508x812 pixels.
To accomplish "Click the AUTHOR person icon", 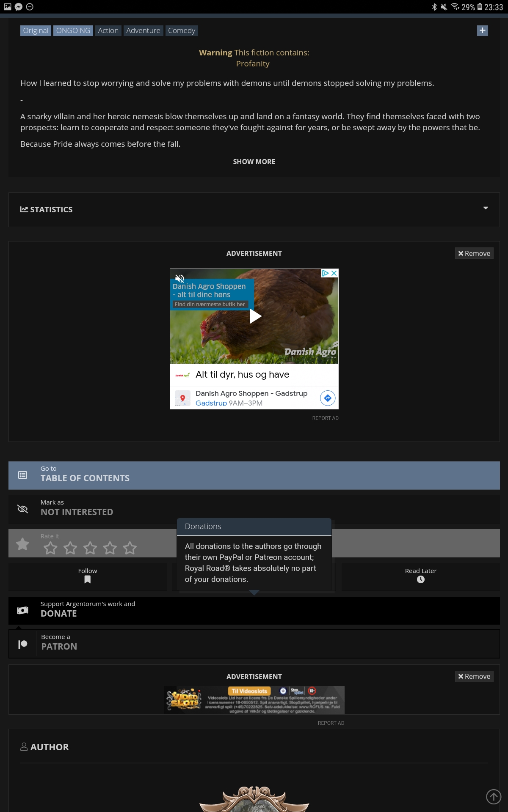I will (24, 747).
